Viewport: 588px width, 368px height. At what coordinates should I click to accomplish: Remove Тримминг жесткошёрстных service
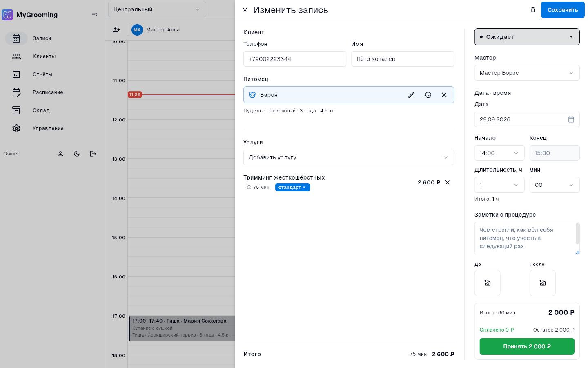point(448,182)
